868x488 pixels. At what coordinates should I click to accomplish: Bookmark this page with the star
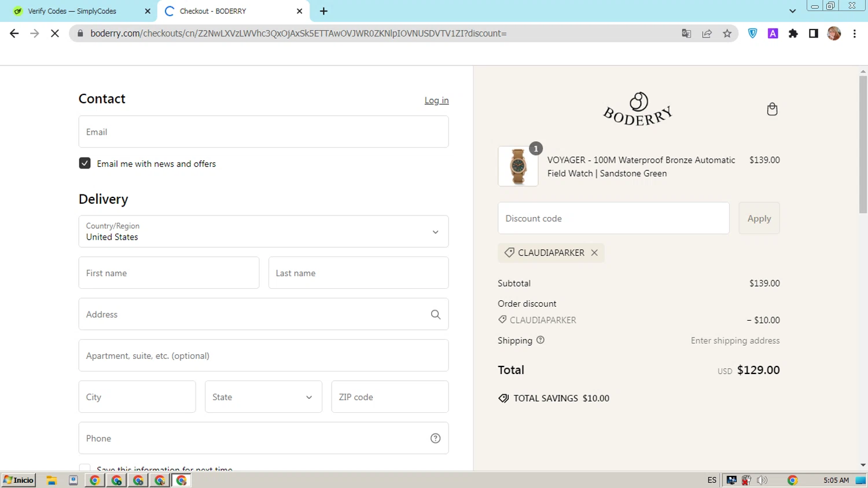[x=727, y=34]
